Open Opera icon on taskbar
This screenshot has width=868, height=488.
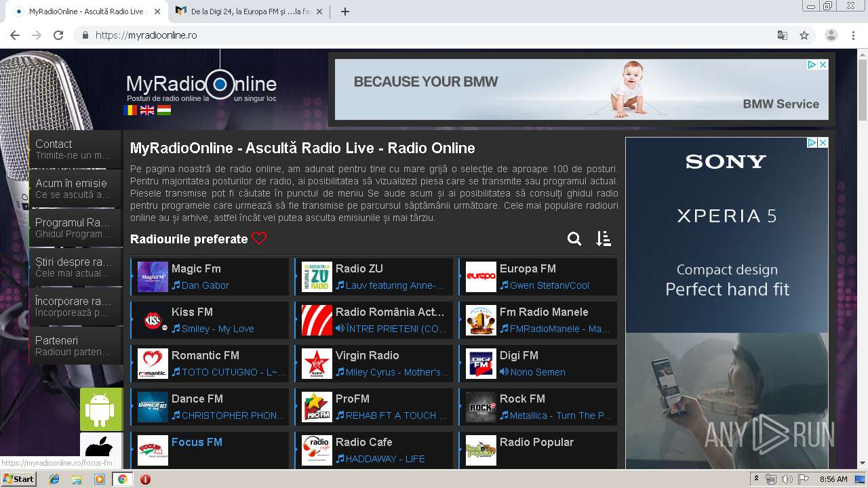[145, 479]
